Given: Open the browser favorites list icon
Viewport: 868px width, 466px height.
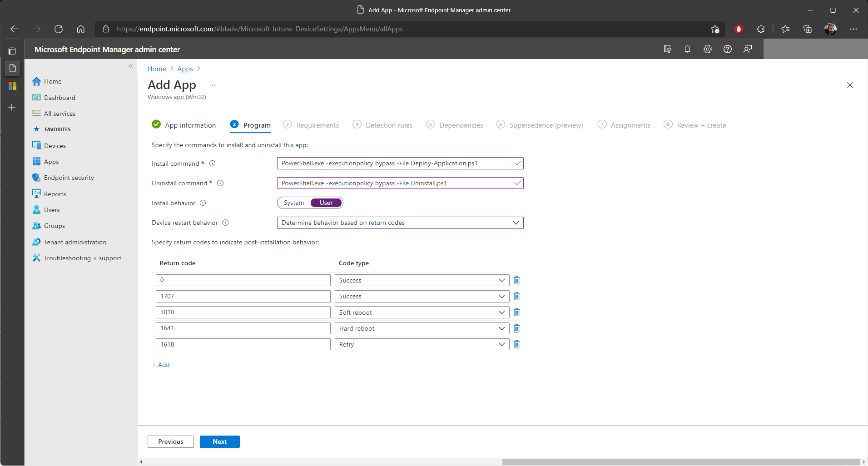Looking at the screenshot, I should click(785, 29).
